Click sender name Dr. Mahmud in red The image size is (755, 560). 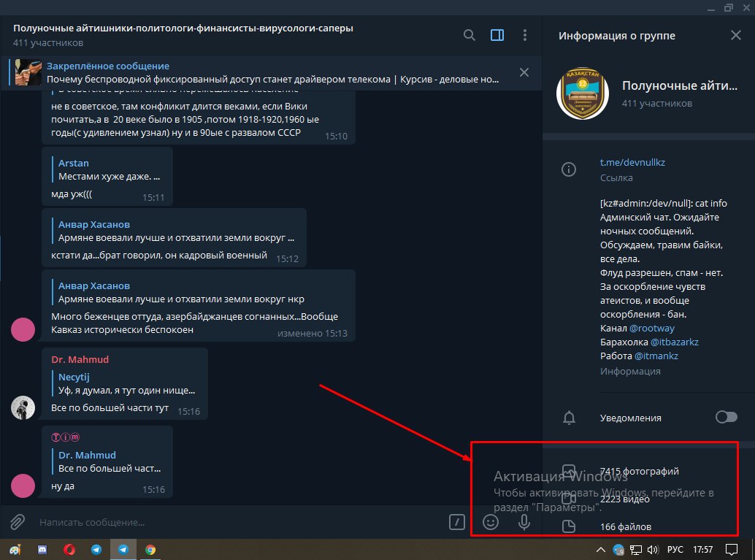(80, 360)
